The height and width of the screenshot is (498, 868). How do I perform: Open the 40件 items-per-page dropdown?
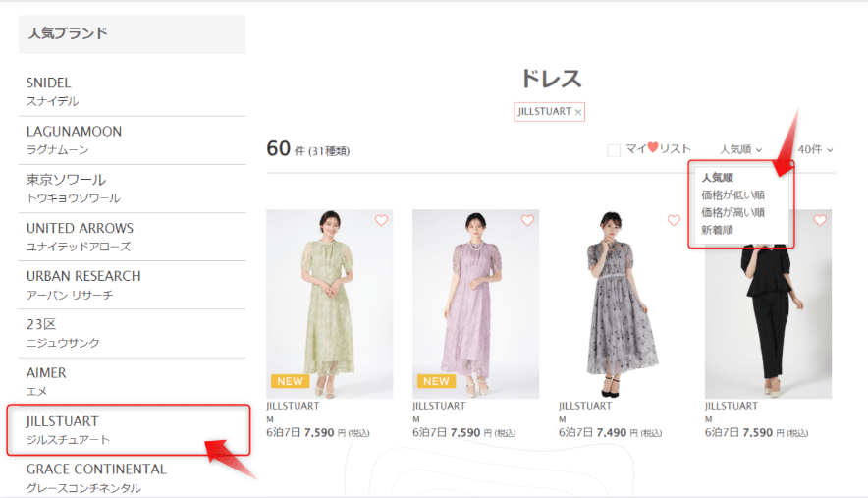coord(815,149)
